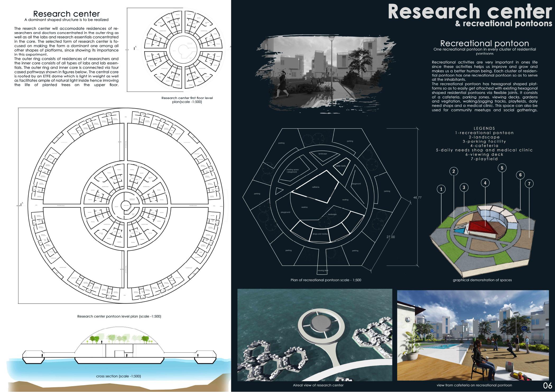Click the cafeteria label in pontoon plan

click(316, 187)
